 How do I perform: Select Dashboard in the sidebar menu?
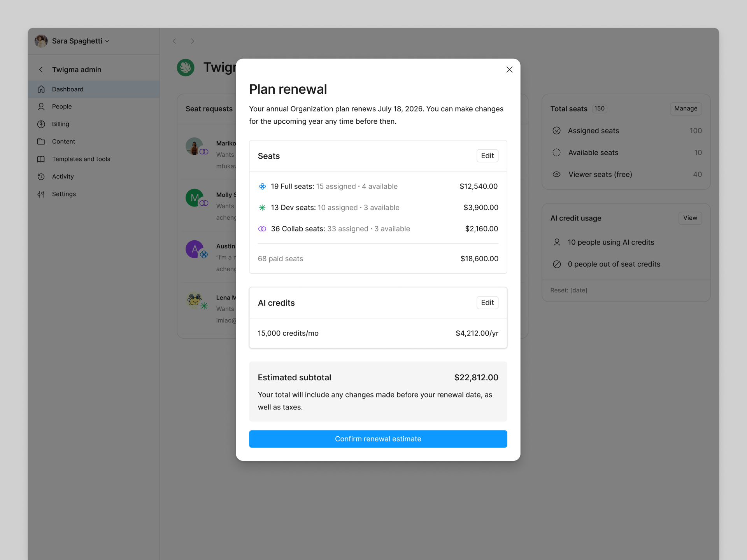[x=68, y=89]
